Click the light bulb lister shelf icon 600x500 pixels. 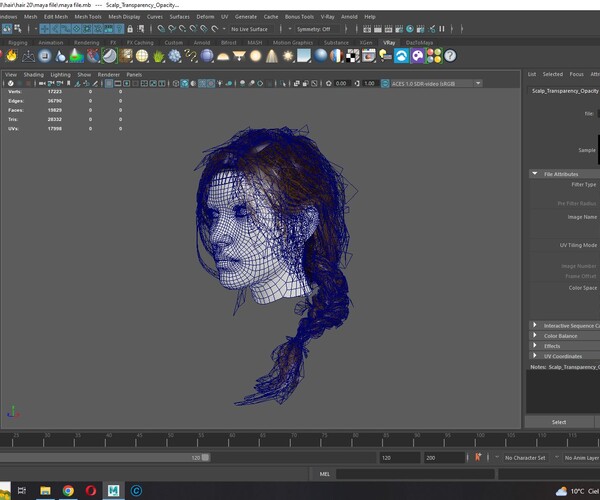[x=385, y=56]
